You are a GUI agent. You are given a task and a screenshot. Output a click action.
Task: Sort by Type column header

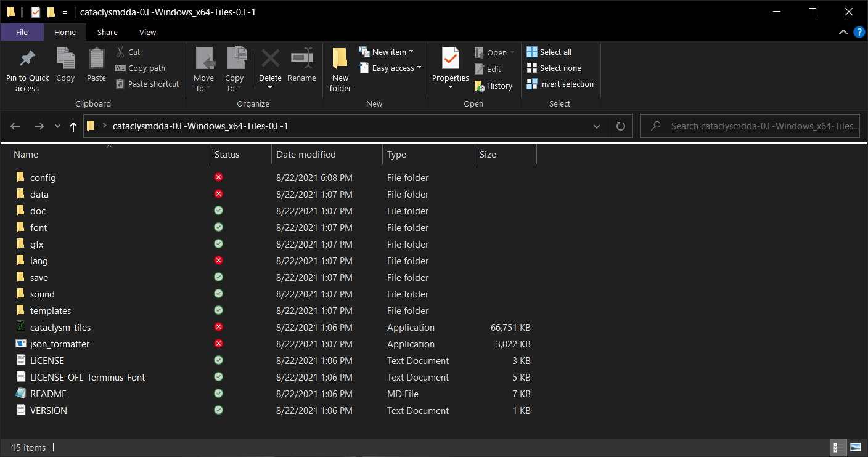point(395,155)
